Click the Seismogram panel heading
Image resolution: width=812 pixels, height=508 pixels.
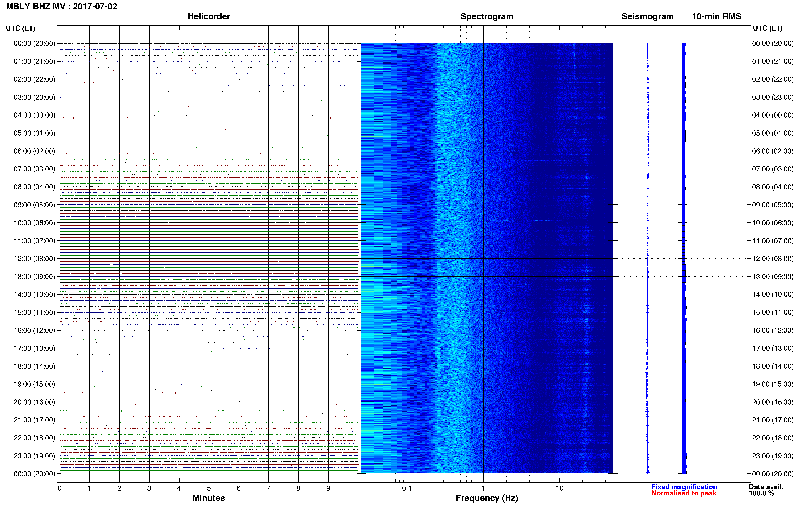click(x=648, y=16)
